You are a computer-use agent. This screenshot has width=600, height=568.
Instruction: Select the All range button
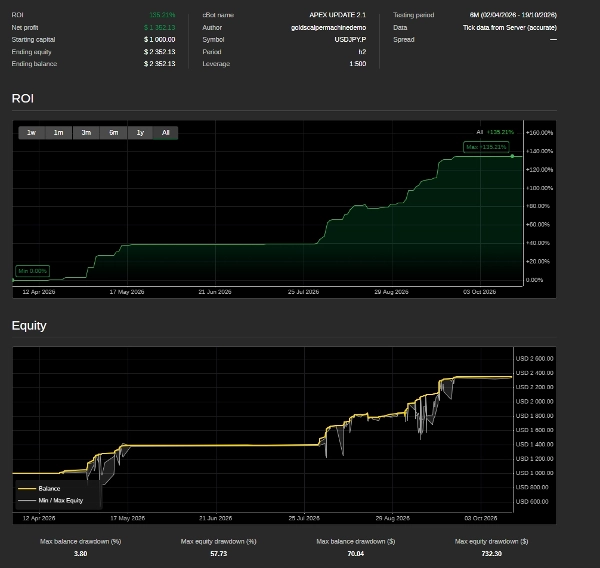click(x=165, y=133)
